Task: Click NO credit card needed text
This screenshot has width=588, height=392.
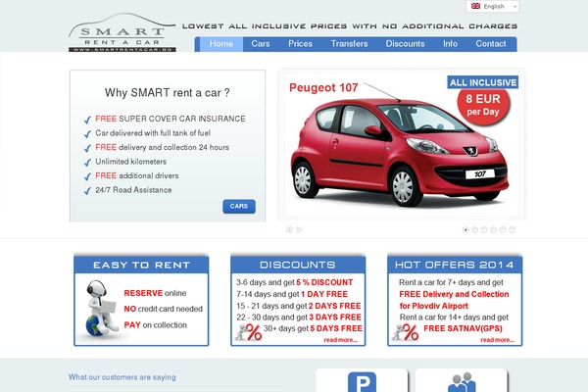Action: pos(163,309)
